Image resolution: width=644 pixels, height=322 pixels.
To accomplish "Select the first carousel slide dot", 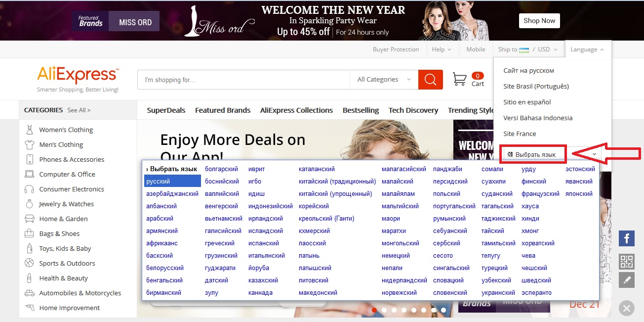I will coord(374,310).
